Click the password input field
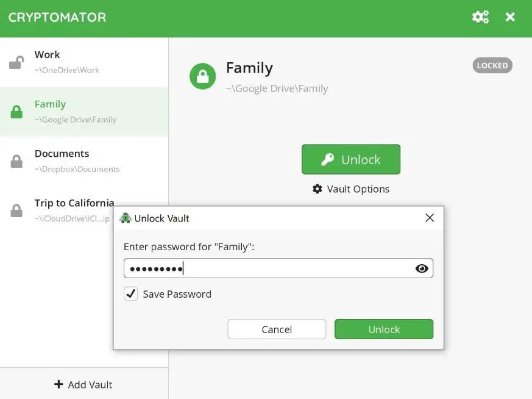Viewport: 532px width, 399px height. (268, 268)
